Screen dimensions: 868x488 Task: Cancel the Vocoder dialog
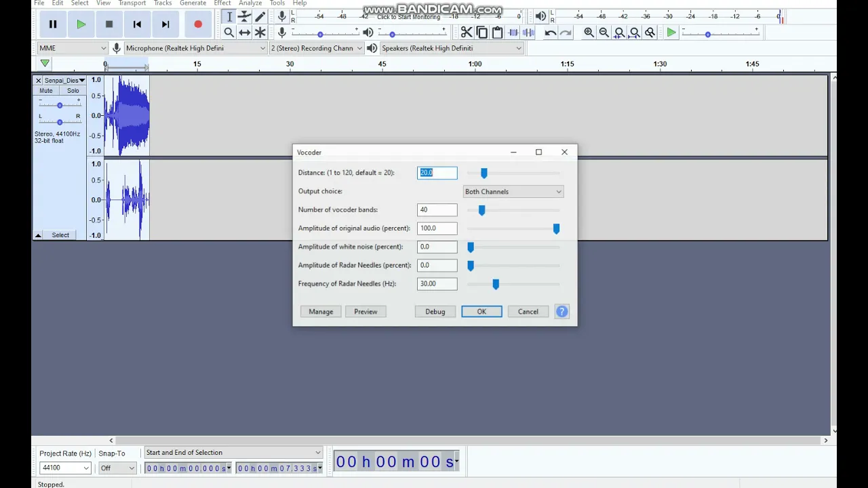click(528, 312)
